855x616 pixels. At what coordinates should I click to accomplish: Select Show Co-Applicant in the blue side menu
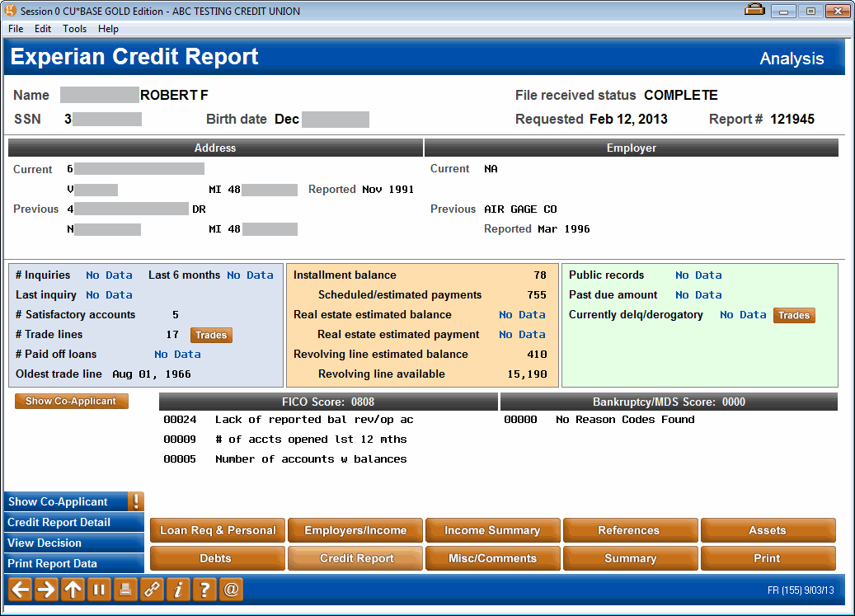point(66,501)
